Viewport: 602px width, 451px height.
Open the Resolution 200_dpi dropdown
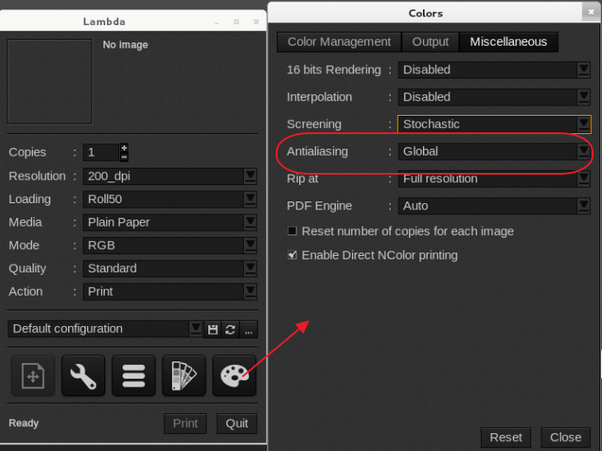click(x=250, y=176)
